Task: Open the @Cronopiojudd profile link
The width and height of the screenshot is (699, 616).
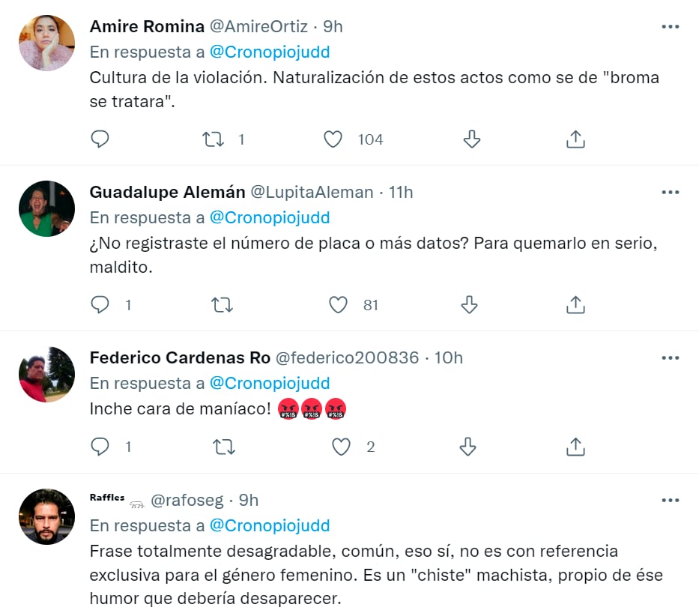Action: click(270, 52)
